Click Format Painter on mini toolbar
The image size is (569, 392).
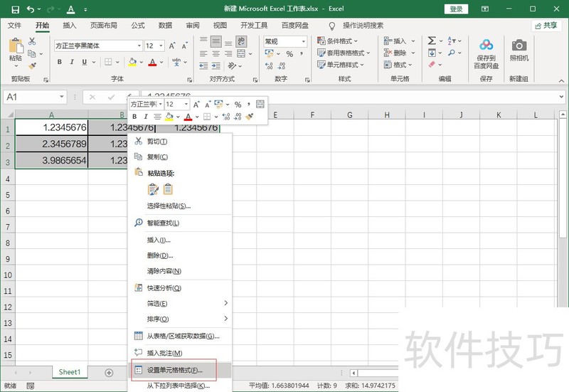(250, 117)
